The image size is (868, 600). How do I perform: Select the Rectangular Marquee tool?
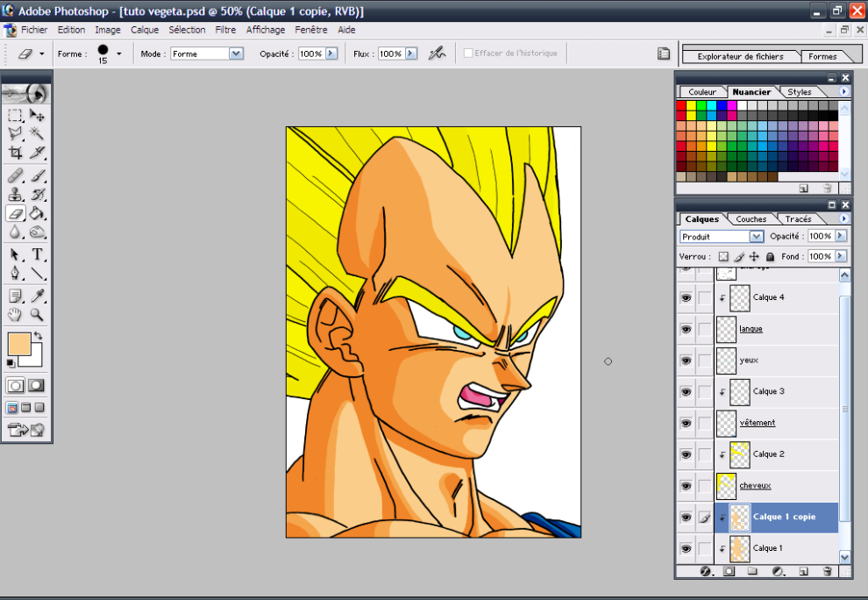tap(15, 115)
